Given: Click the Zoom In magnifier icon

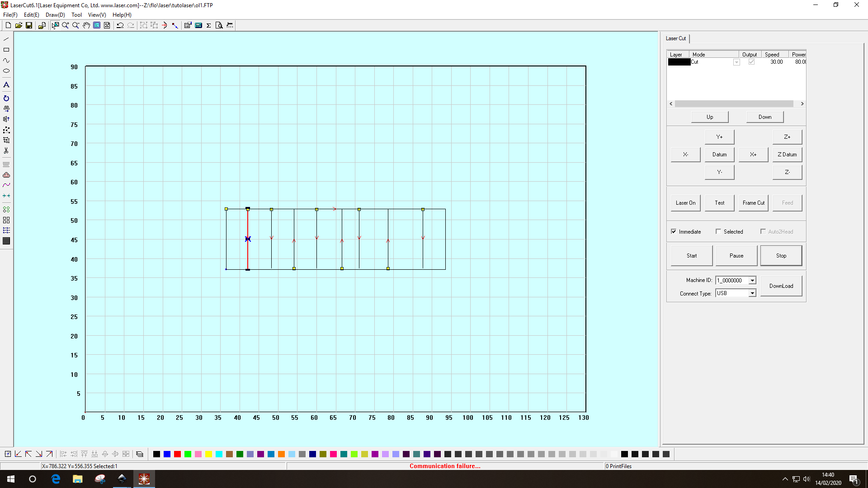Looking at the screenshot, I should click(66, 25).
